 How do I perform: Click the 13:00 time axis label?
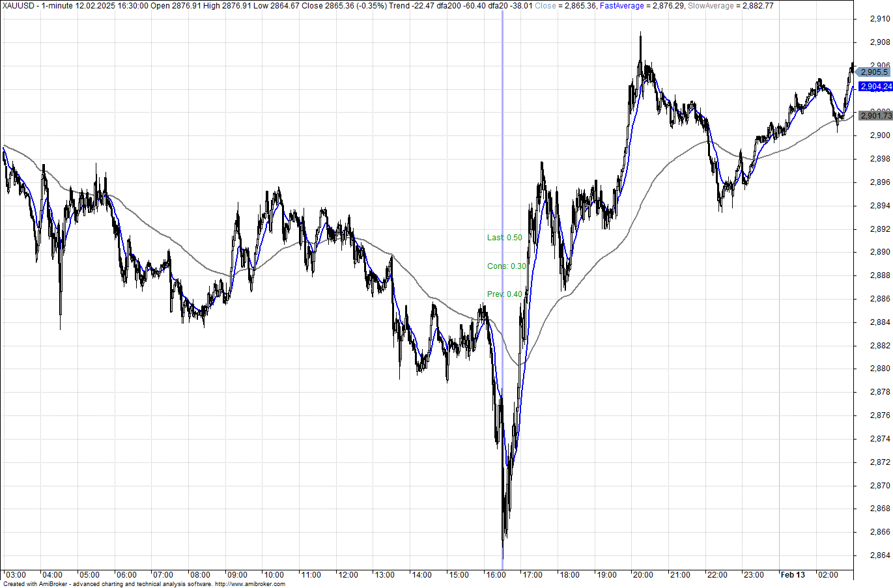point(384,575)
